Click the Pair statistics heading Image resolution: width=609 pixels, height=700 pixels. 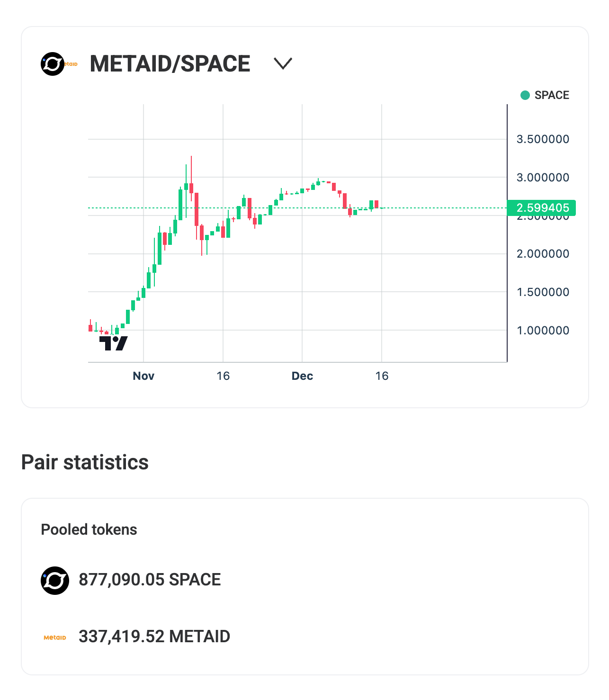click(85, 462)
